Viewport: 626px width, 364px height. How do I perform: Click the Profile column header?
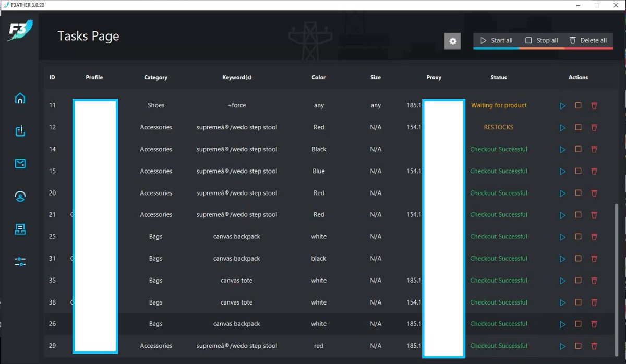(94, 77)
